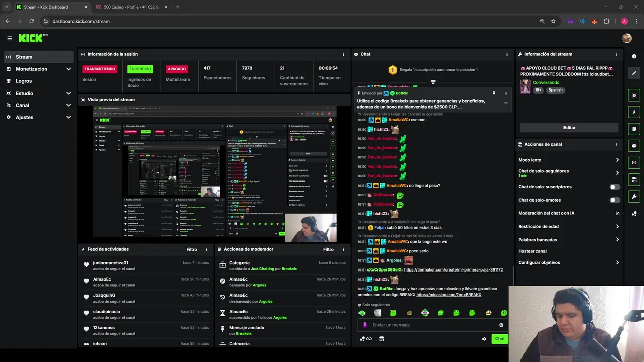Click the pencil edit icon in right sidebar
Screen dimensions: 644x362
(x=634, y=73)
